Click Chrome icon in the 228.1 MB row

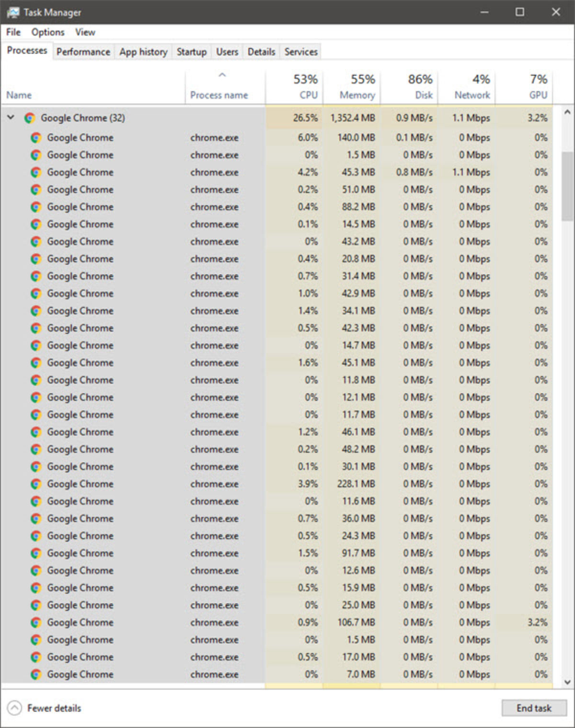(x=36, y=484)
